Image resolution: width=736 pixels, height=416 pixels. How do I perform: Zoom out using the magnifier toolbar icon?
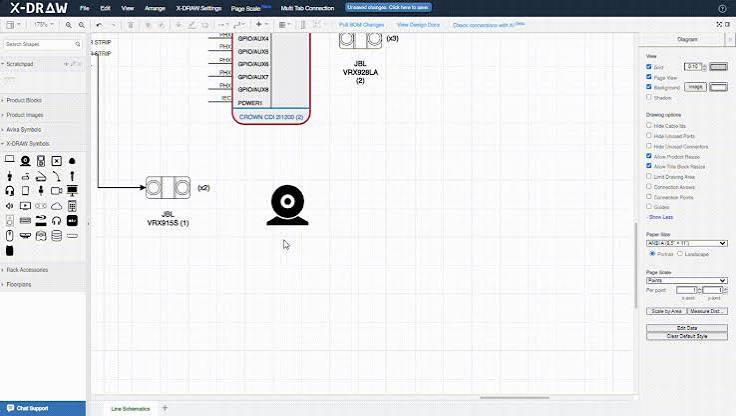point(81,25)
